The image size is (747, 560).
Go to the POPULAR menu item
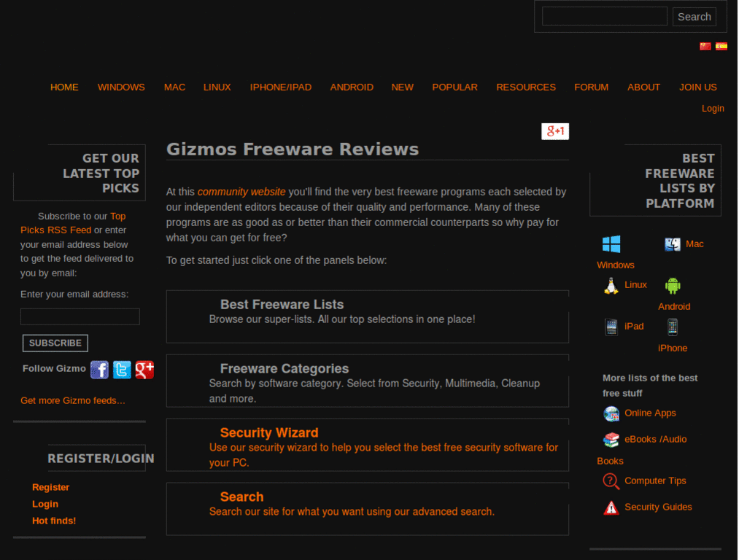point(454,87)
